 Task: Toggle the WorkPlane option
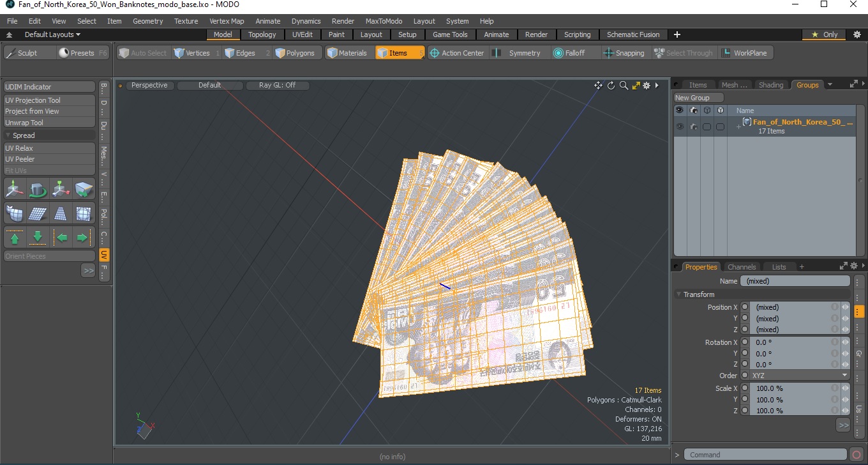745,53
